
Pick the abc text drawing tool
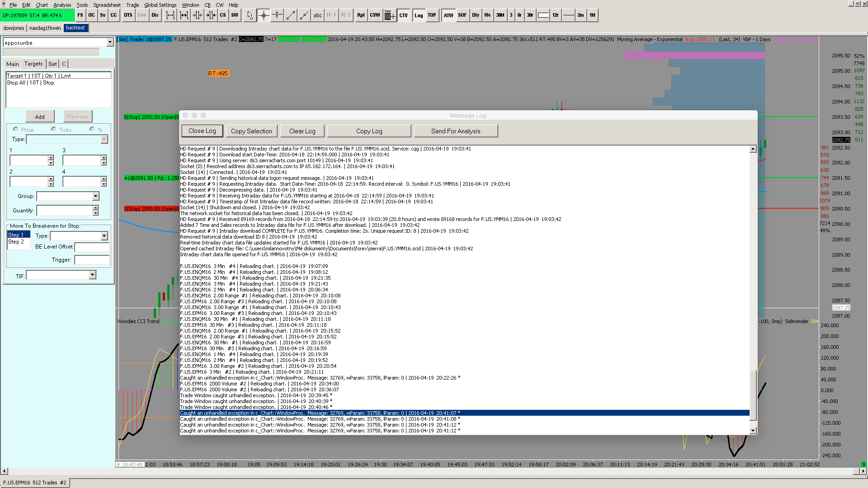[x=318, y=15]
